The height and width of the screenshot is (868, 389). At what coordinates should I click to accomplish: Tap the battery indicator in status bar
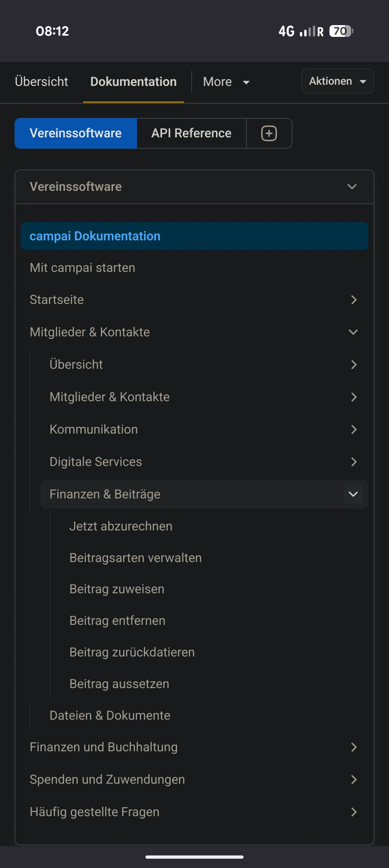tap(341, 31)
